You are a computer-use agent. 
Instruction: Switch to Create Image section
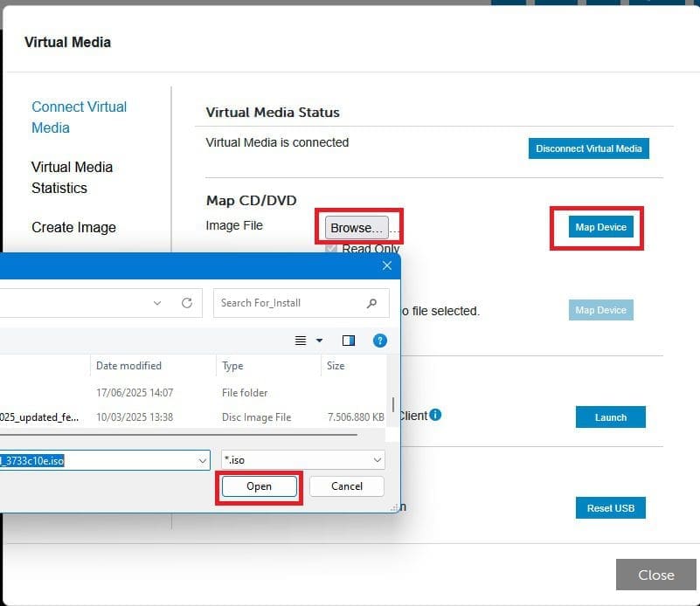pos(73,227)
